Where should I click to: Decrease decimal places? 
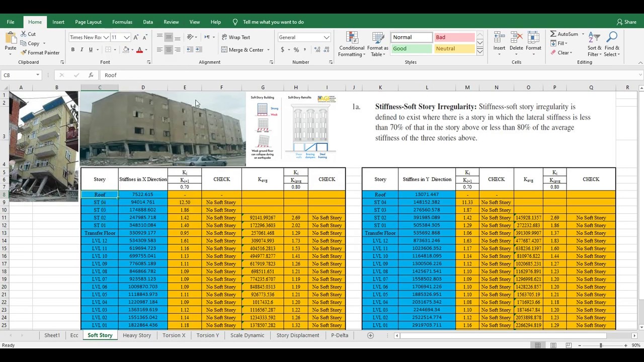[327, 50]
